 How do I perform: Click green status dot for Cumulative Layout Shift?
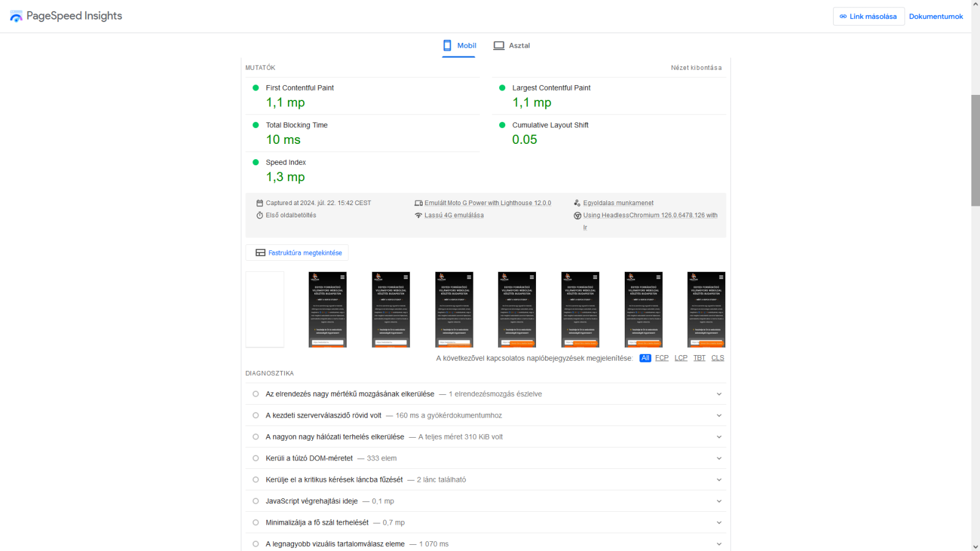(x=502, y=126)
